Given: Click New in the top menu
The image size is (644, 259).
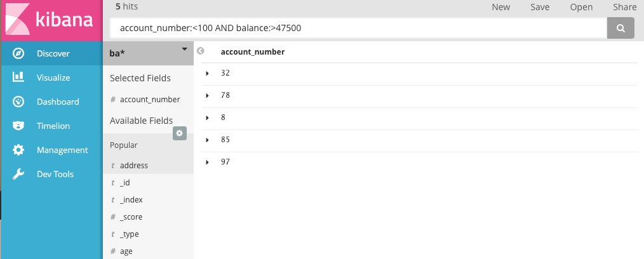Looking at the screenshot, I should point(500,7).
